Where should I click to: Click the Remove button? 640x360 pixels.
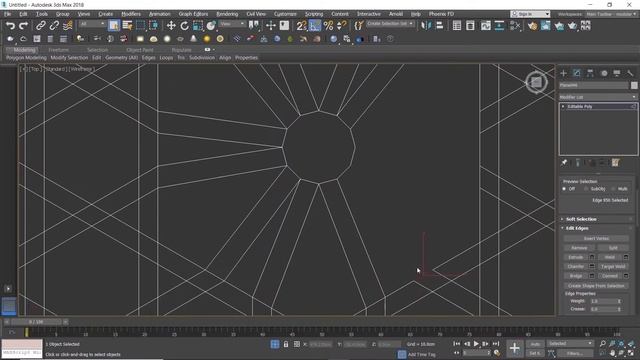coord(579,248)
